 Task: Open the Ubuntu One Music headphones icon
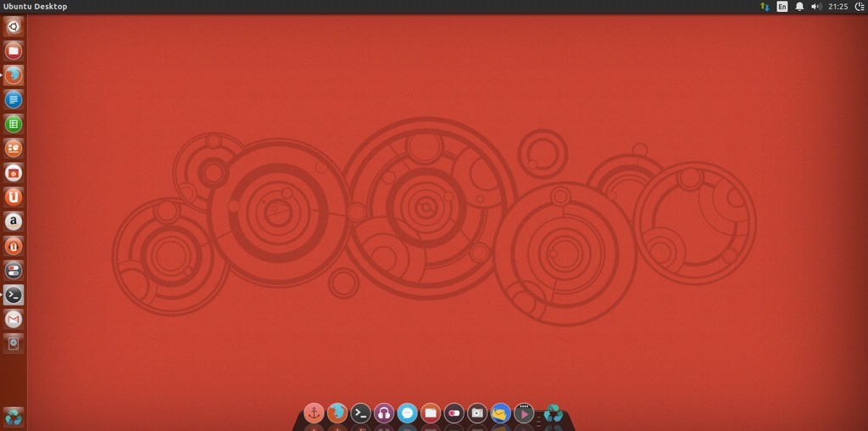[x=14, y=246]
